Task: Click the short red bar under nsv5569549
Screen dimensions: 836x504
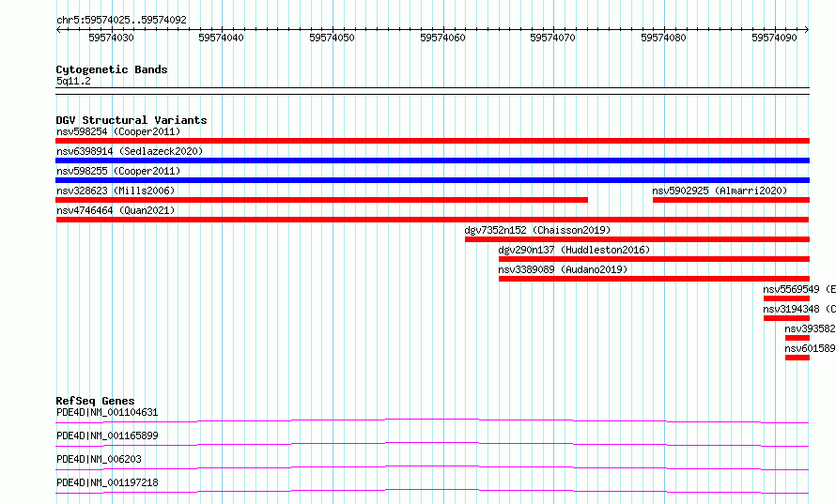Action: (786, 298)
